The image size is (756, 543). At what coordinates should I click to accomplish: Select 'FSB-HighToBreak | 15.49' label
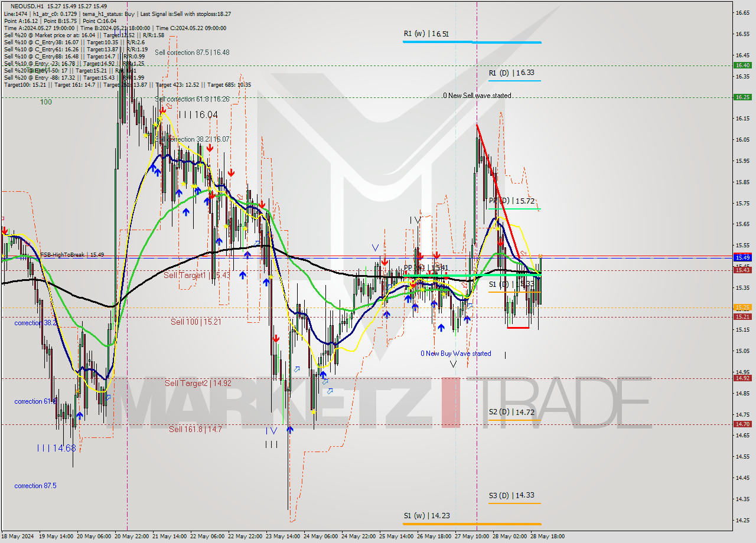click(72, 255)
